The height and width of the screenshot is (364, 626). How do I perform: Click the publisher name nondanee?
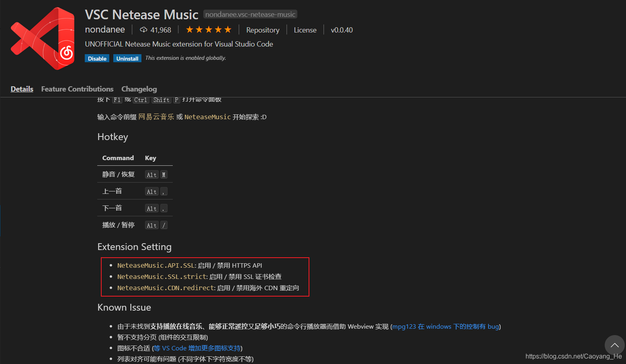click(105, 30)
